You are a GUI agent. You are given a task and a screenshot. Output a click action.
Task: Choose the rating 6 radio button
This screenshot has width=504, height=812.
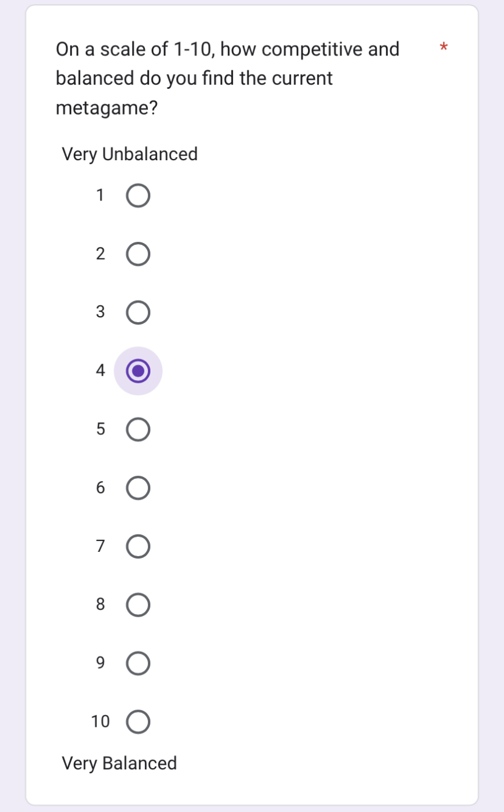[138, 488]
